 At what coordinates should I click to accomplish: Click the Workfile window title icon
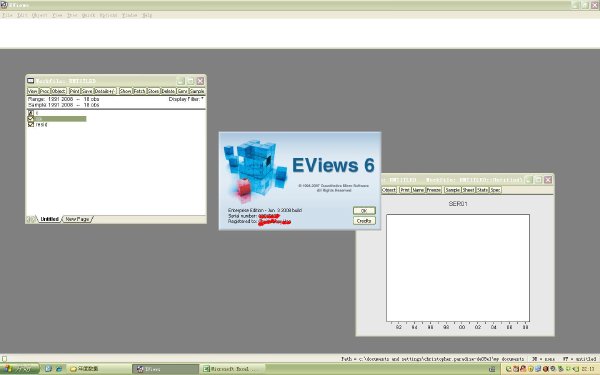(30, 81)
